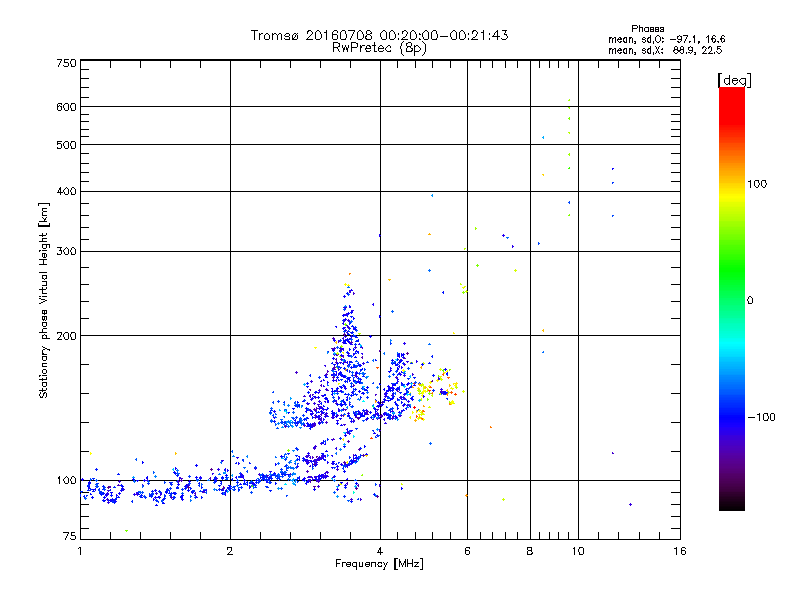Click the 'mean, sd,X: 88.9, 22.5' statistic
800x600 pixels.
tap(665, 50)
